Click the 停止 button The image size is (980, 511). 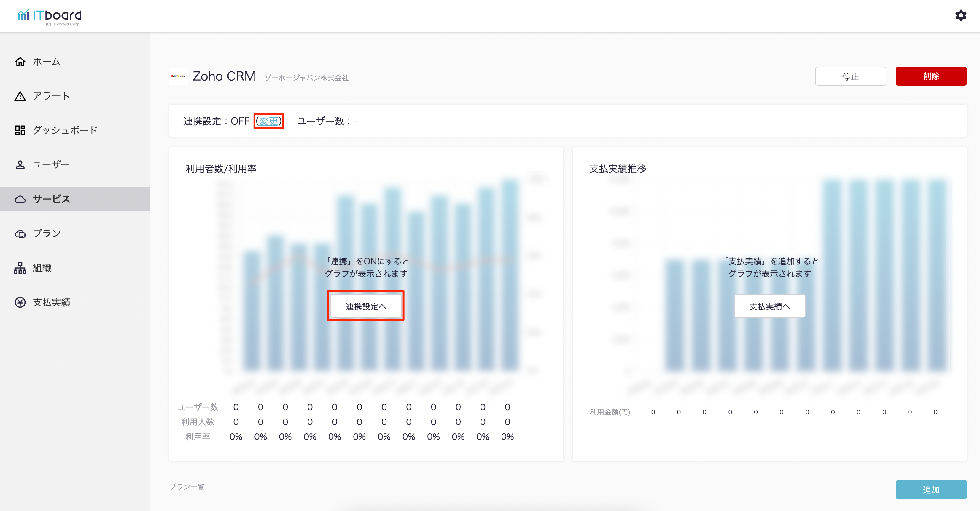coord(850,76)
